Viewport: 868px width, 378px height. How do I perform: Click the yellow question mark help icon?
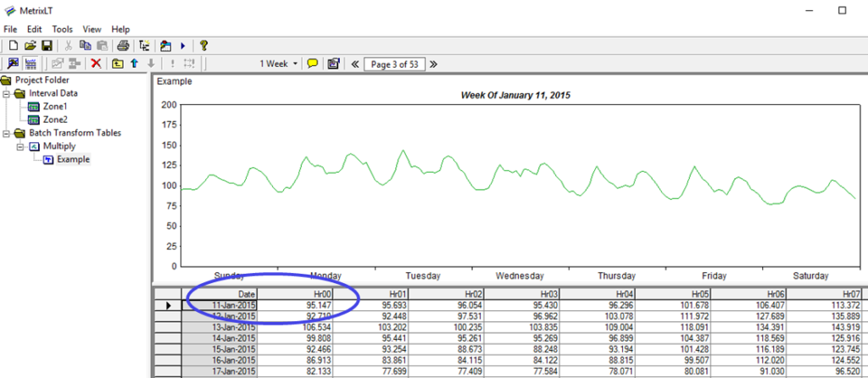click(x=204, y=46)
